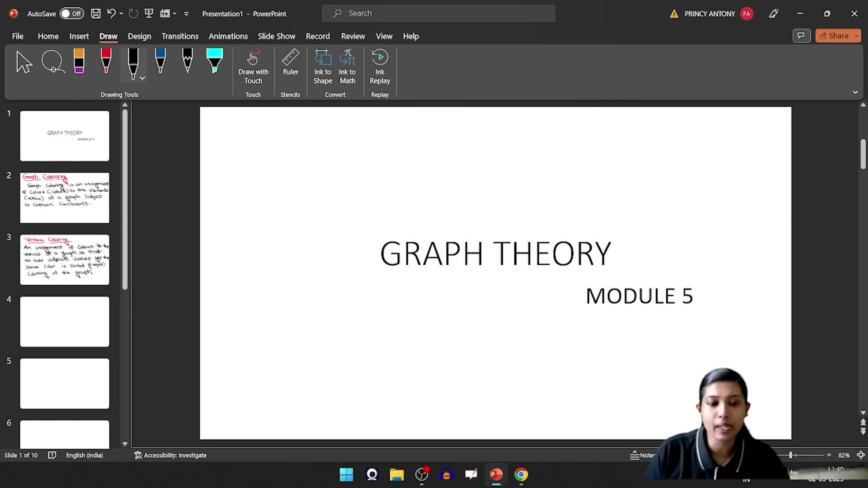Select the Lasso Select tool

53,61
